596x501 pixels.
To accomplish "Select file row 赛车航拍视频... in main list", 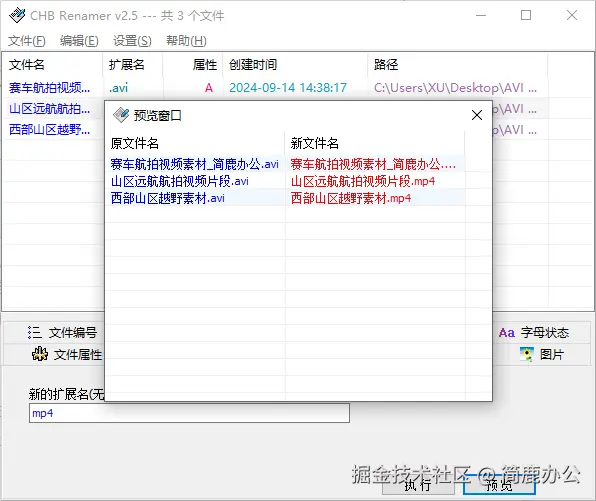I will (x=49, y=88).
